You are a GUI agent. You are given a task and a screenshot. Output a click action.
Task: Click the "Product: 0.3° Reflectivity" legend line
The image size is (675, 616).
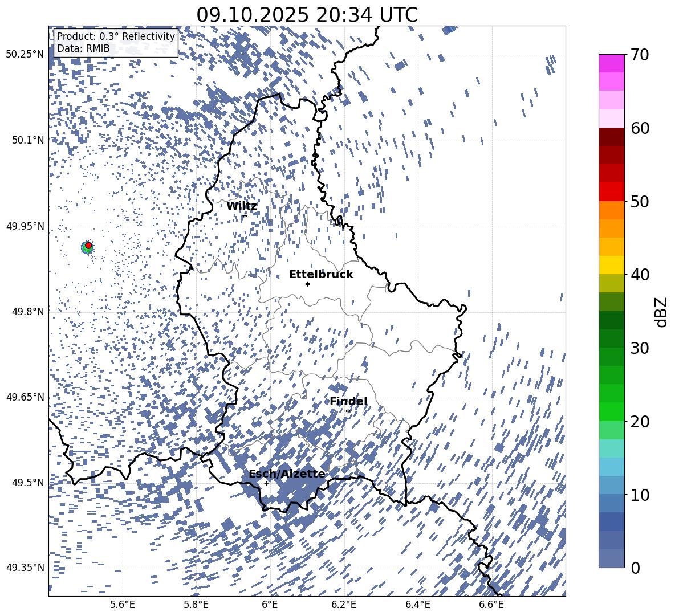tap(116, 36)
